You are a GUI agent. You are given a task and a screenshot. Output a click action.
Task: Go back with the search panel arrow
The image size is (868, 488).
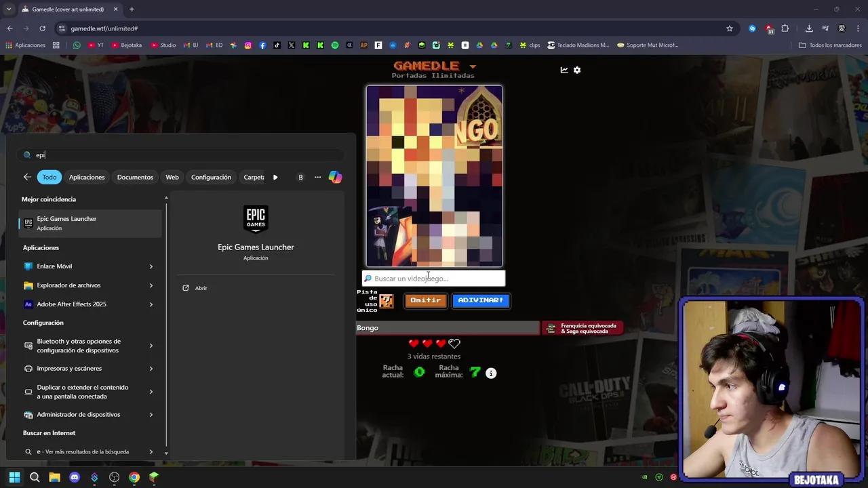(27, 177)
